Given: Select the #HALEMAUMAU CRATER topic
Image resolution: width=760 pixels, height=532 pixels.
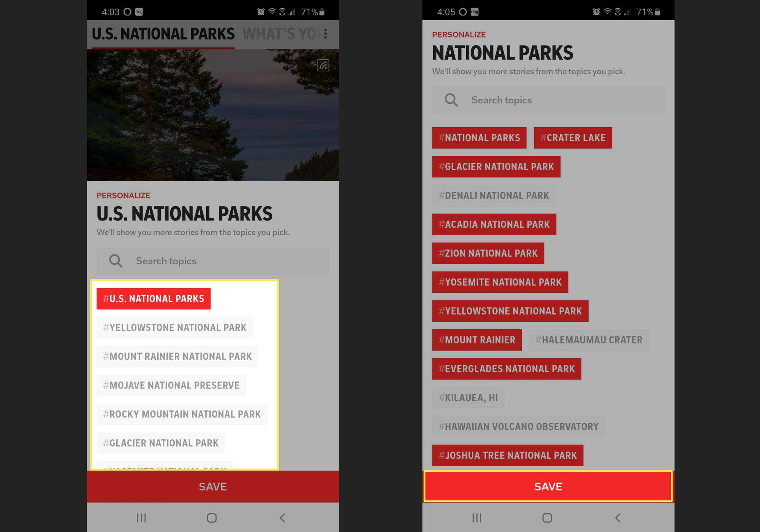Looking at the screenshot, I should 589,339.
